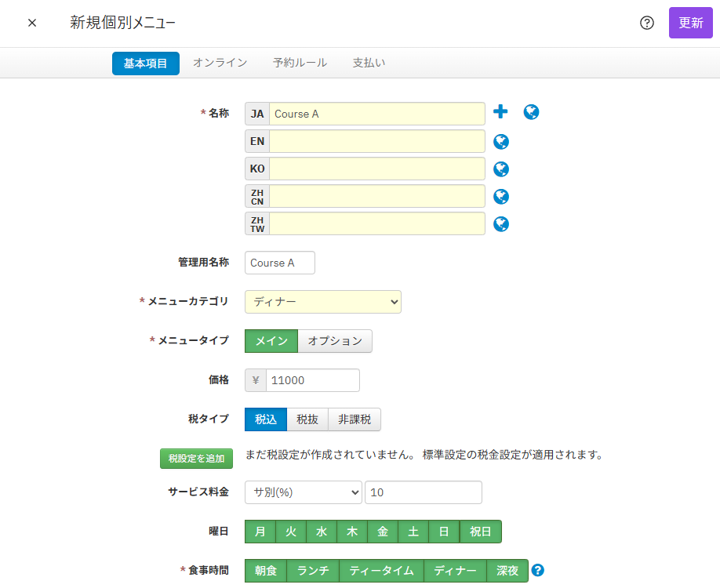This screenshot has height=588, width=720.
Task: Click the blue plus icon beside JA name
Action: click(500, 111)
